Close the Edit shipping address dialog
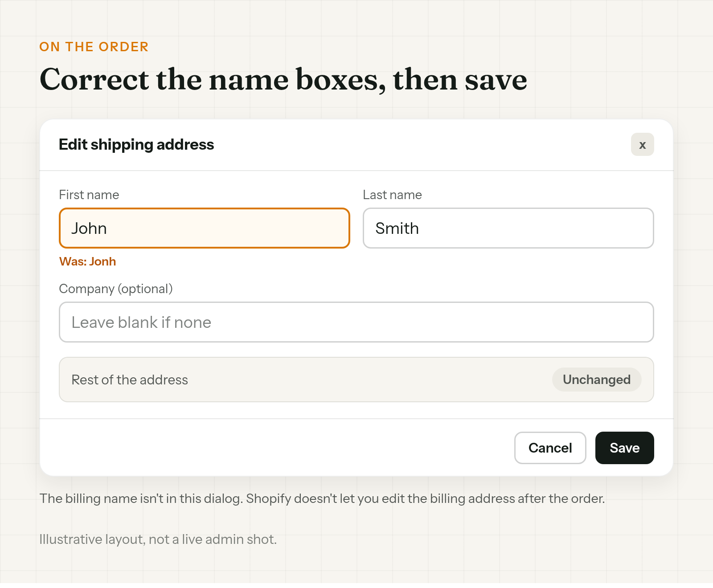The width and height of the screenshot is (713, 588). tap(642, 144)
